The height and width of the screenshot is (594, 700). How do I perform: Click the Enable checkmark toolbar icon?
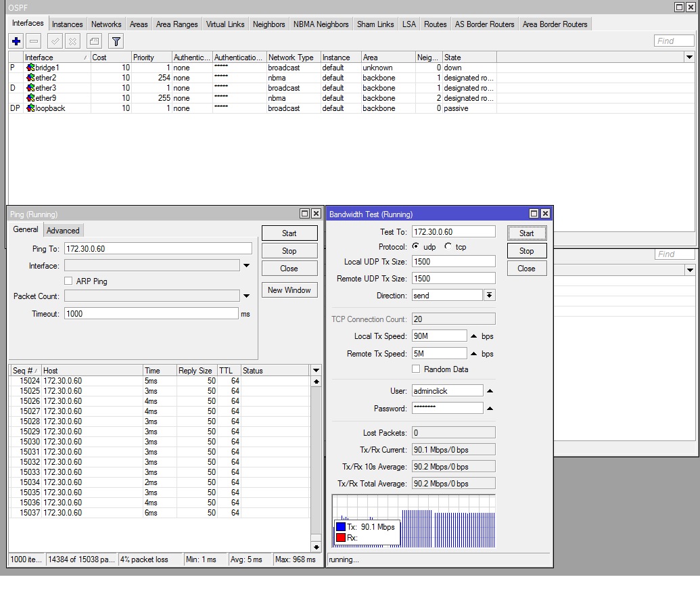coord(55,41)
